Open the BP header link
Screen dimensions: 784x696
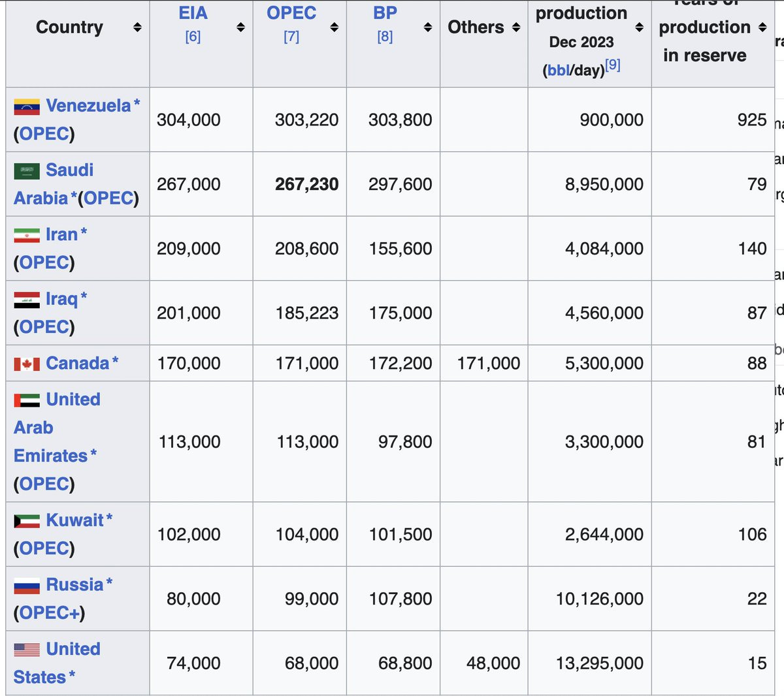point(385,13)
